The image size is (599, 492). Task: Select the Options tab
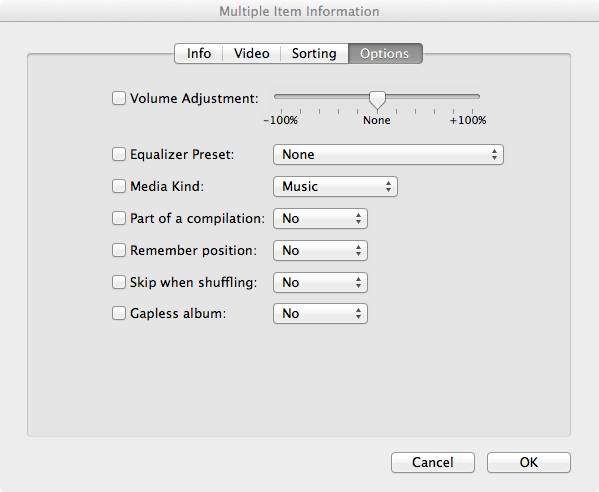[385, 53]
